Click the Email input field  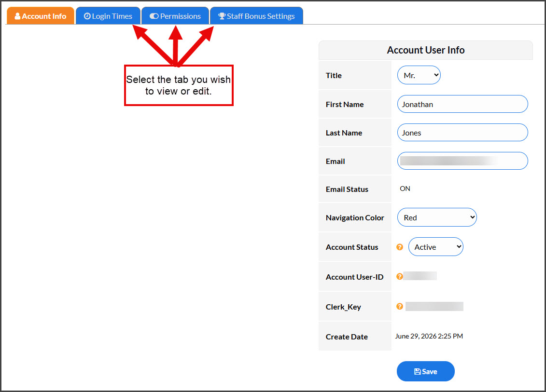(462, 161)
